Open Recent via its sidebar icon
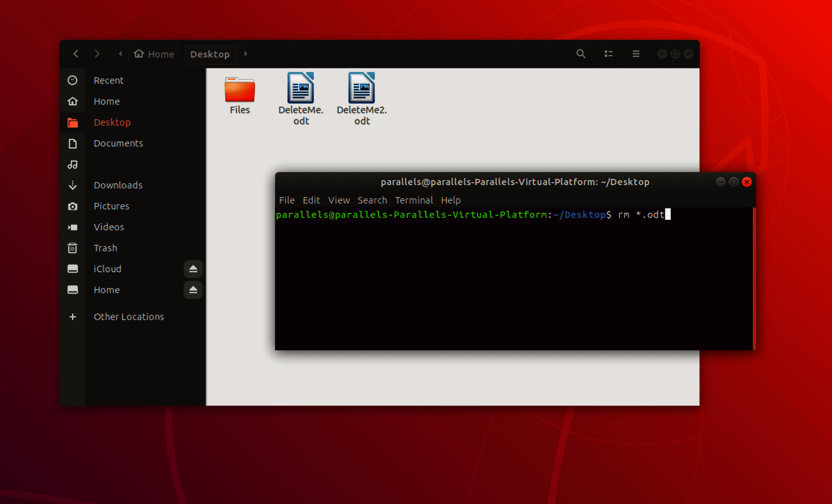Viewport: 832px width, 504px height. tap(72, 80)
